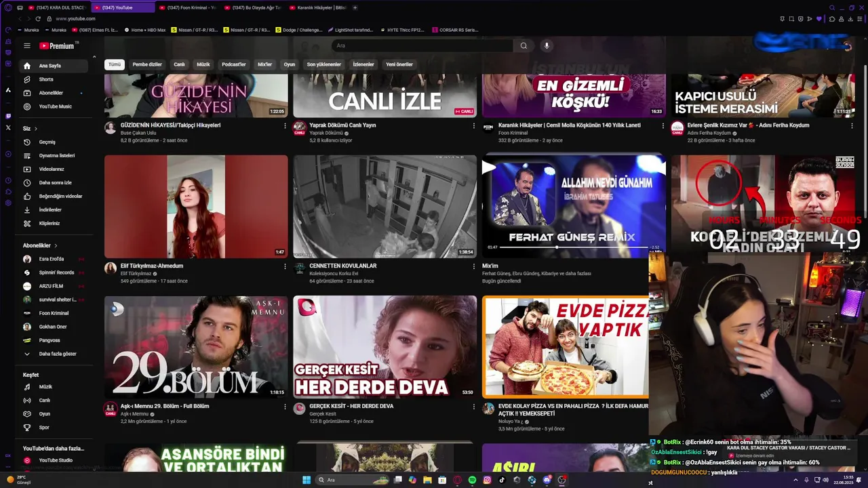
Task: Open YouTube Studio sidebar link
Action: click(54, 461)
